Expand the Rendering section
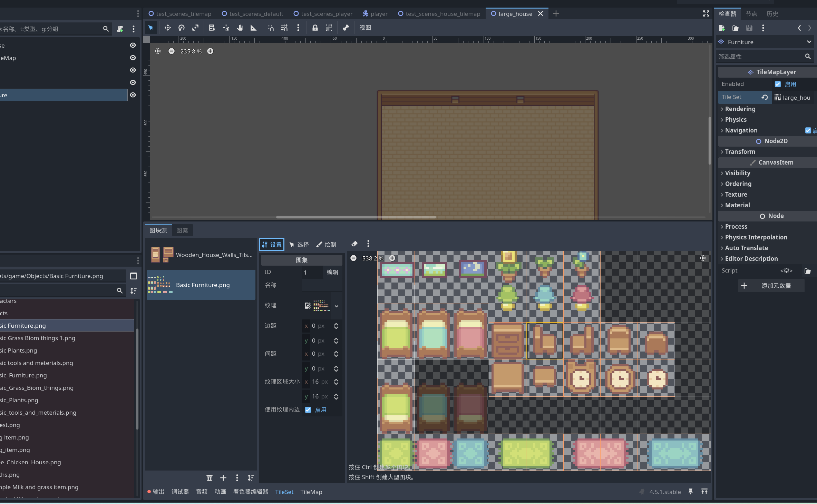Image resolution: width=817 pixels, height=504 pixels. (740, 109)
